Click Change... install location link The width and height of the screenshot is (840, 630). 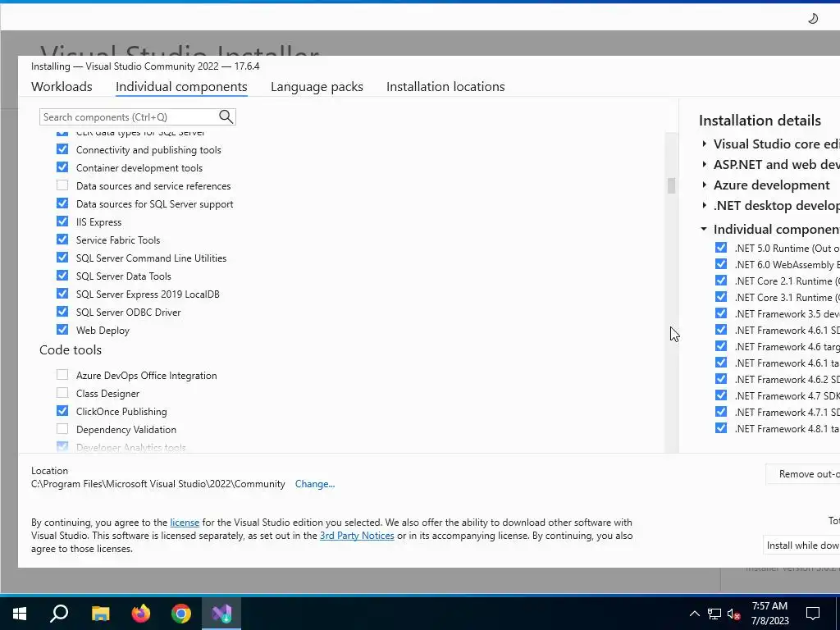(315, 484)
